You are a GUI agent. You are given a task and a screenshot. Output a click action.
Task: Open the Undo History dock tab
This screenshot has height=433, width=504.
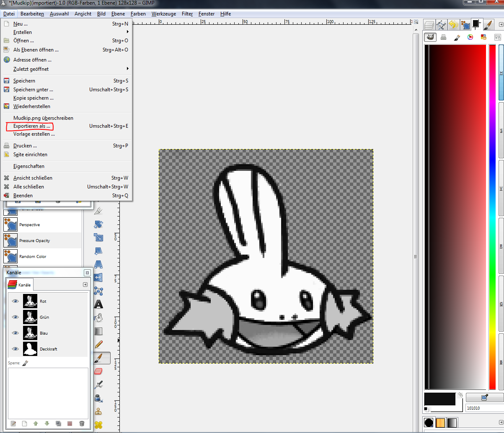tap(453, 25)
